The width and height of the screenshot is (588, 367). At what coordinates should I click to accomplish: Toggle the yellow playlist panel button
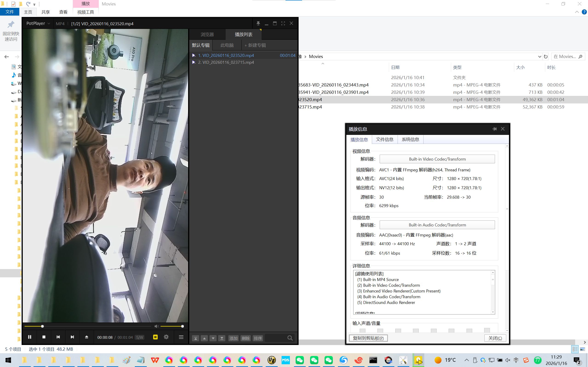155,337
